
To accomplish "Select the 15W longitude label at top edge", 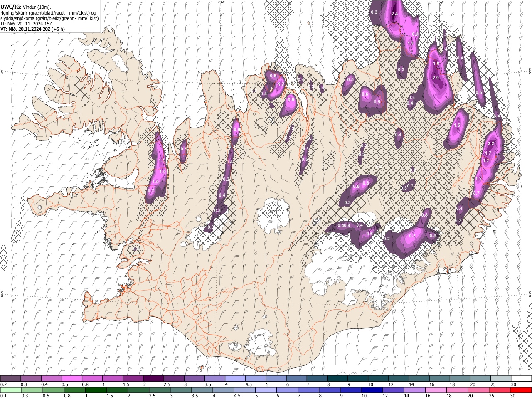I will 440,2.
